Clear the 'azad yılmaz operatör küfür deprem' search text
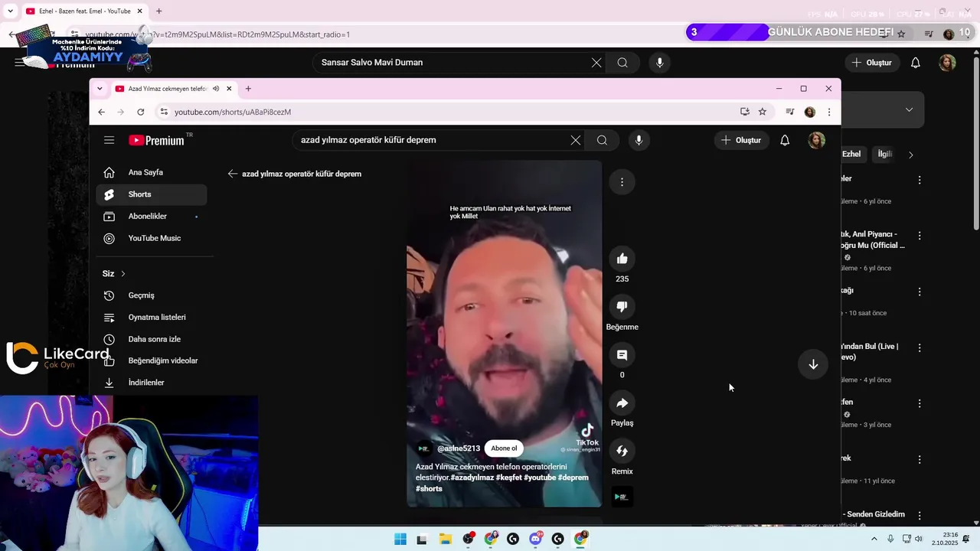Image resolution: width=980 pixels, height=551 pixels. [576, 140]
